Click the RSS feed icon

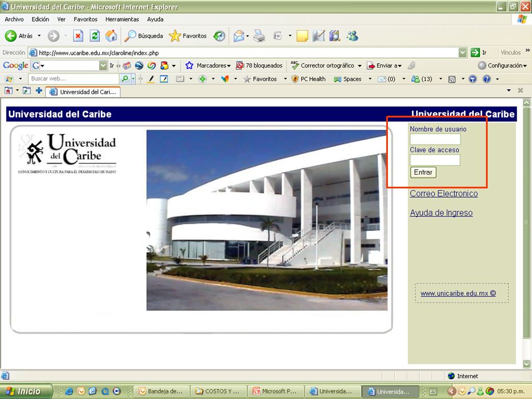(452, 79)
